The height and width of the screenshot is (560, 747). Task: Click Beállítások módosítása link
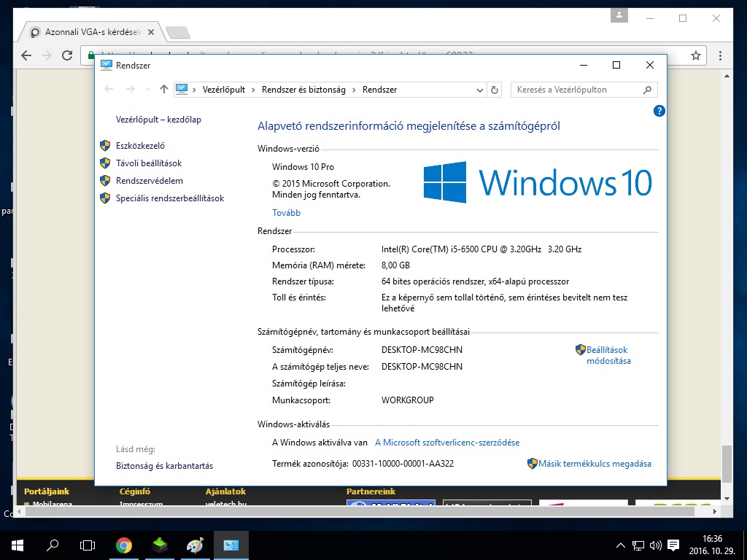click(608, 355)
